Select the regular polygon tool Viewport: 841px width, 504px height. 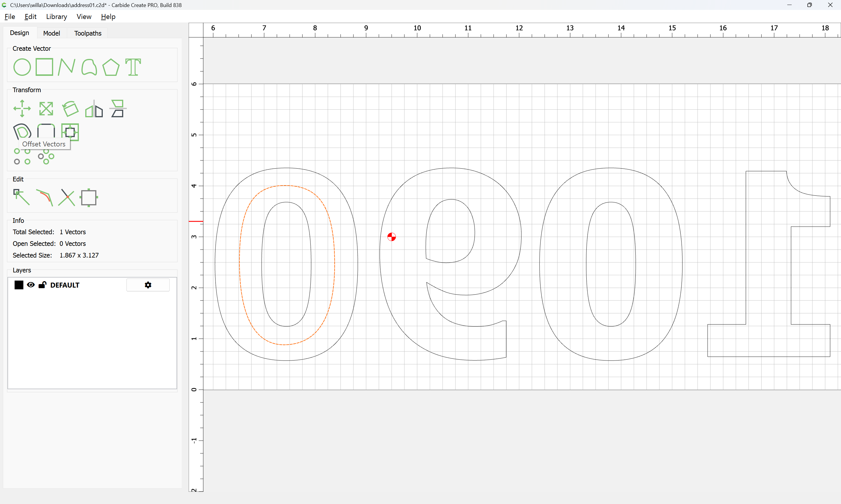pos(111,67)
